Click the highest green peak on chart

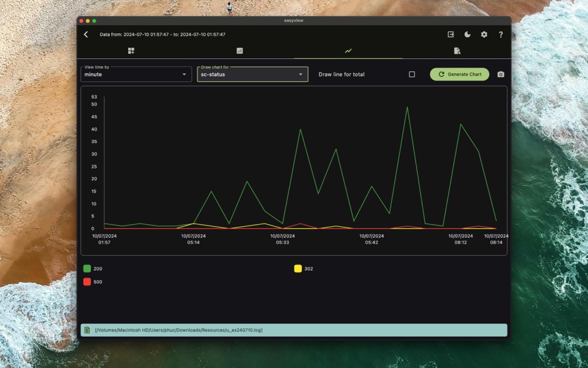407,107
